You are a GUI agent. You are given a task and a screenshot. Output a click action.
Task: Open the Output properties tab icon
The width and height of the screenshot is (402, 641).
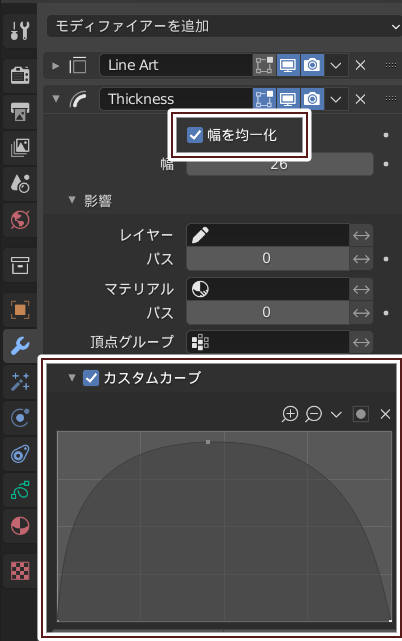click(20, 111)
